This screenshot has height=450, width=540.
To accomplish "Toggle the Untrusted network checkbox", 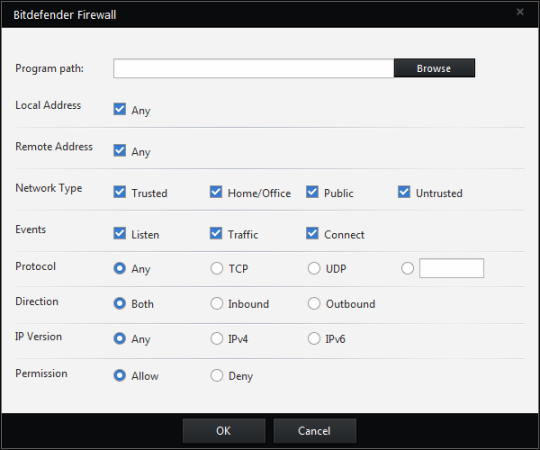I will point(404,192).
